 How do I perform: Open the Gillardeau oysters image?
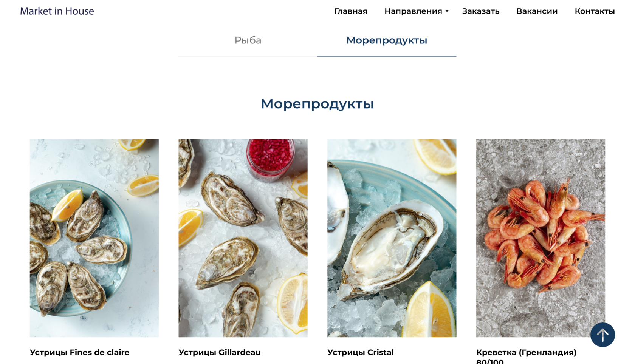coord(243,238)
